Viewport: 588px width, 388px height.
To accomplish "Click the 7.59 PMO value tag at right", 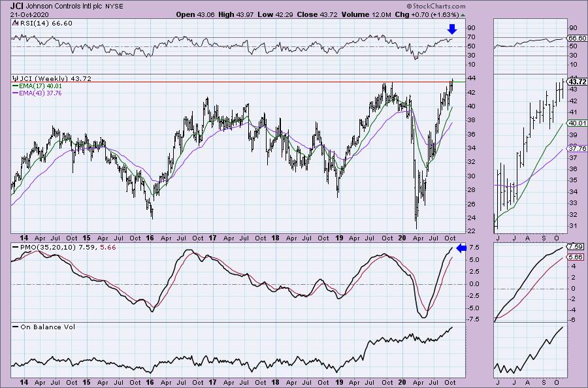I will click(x=576, y=247).
